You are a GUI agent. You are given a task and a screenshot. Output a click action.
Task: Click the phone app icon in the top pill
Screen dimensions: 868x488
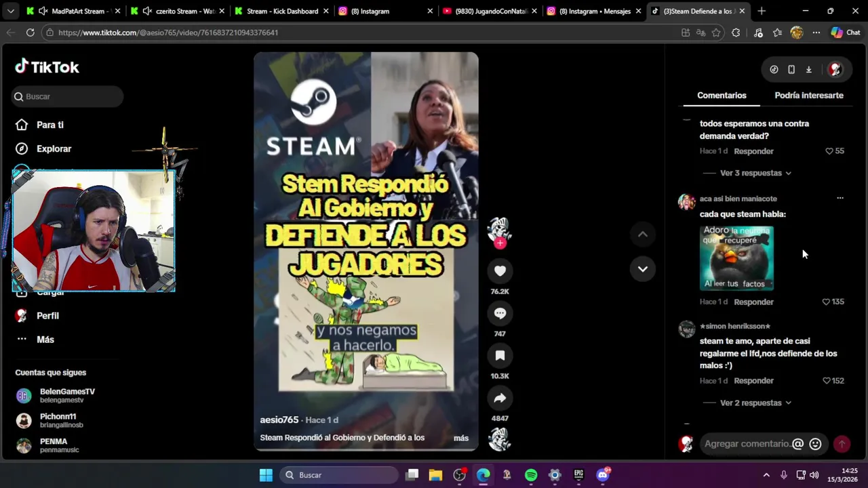(791, 69)
